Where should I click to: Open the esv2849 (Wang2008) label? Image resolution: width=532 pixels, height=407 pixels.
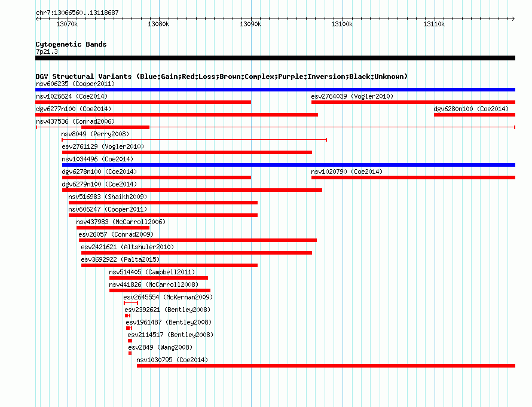160,347
